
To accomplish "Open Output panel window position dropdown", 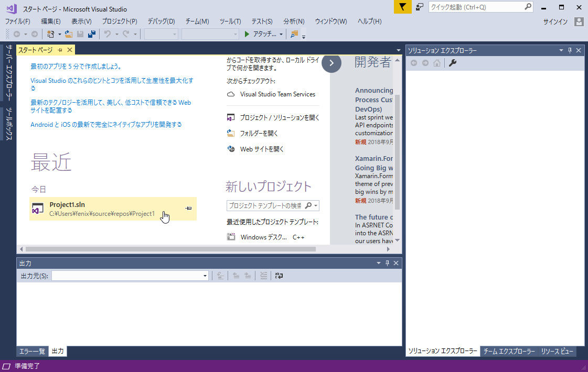I will 378,263.
